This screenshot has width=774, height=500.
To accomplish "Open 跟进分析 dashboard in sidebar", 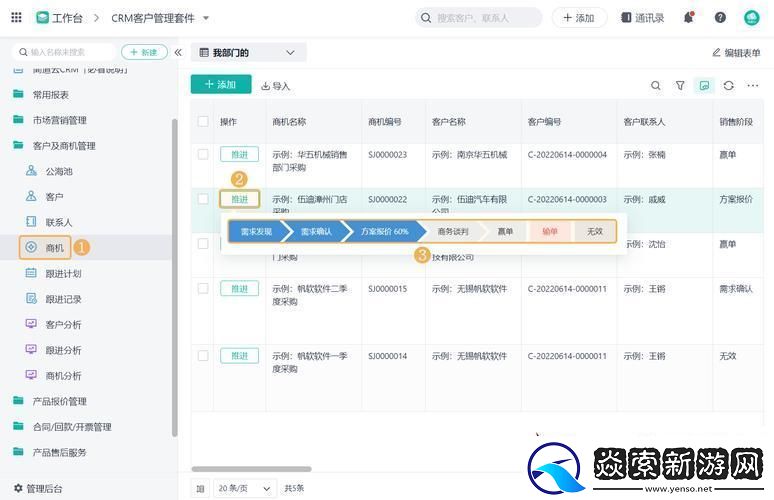I will click(63, 350).
